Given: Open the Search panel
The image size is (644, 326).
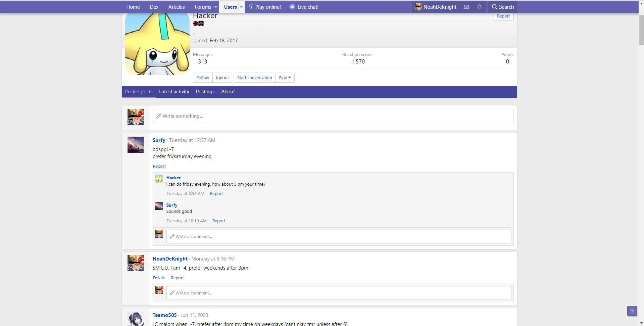Looking at the screenshot, I should pos(503,7).
